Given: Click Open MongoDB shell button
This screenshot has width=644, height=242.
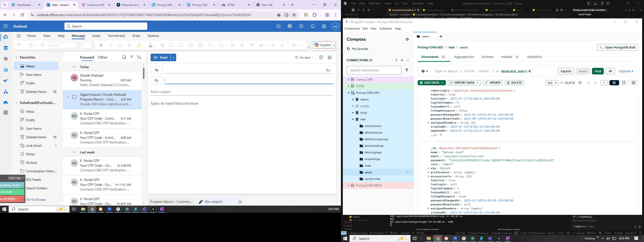Looking at the screenshot, I should pyautogui.click(x=617, y=48).
